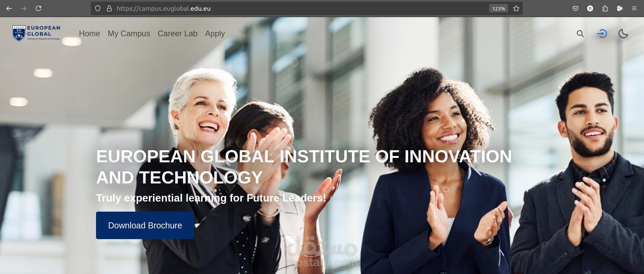This screenshot has height=274, width=644.
Task: Reset the 123% zoom level indicator
Action: (x=499, y=8)
